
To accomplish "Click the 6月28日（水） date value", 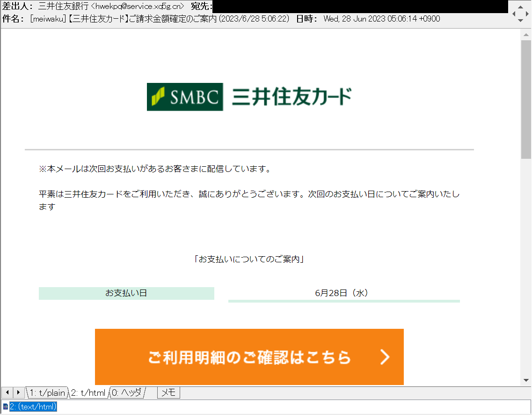I will [342, 293].
